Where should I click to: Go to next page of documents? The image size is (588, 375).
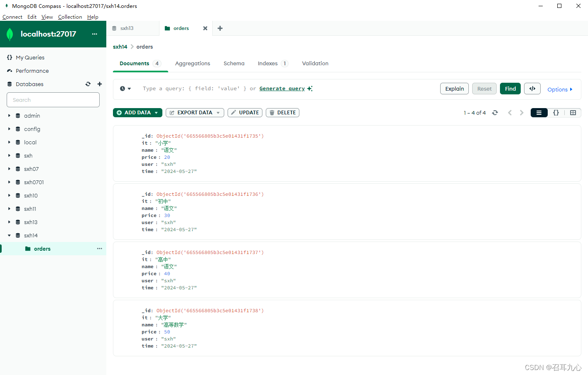pos(522,113)
